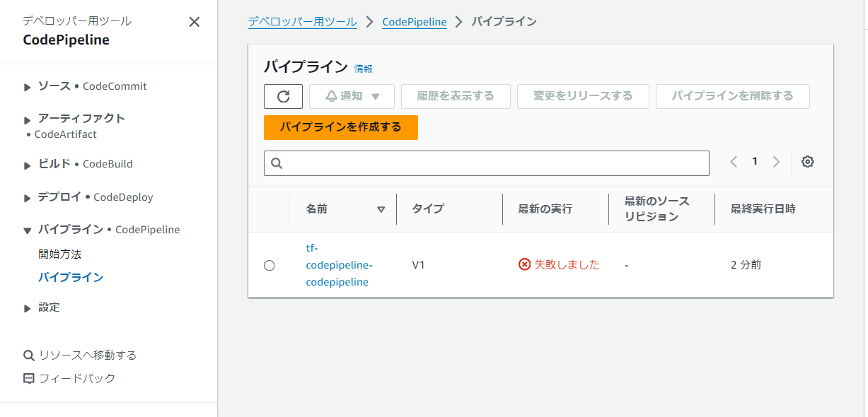868x417 pixels.
Task: Open the パイプライン sidebar link
Action: pyautogui.click(x=71, y=277)
